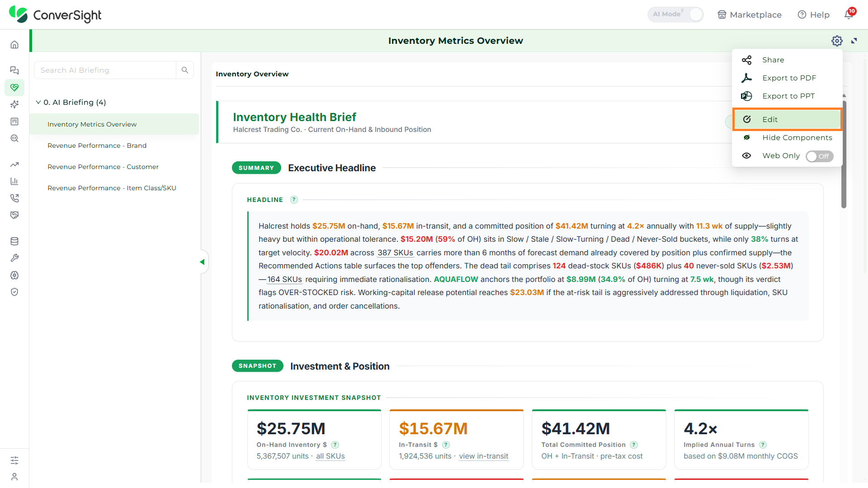Open the database sidebar icon
This screenshot has width=868, height=488.
click(14, 241)
